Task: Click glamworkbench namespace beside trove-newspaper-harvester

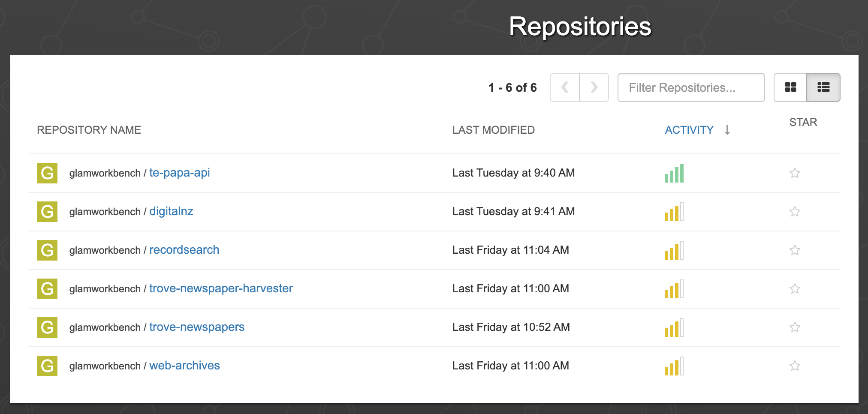Action: click(105, 289)
